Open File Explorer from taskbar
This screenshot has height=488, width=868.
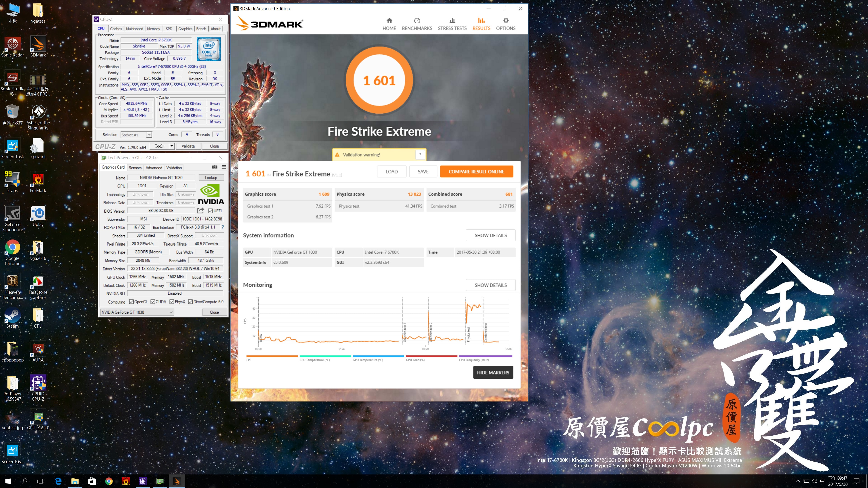click(75, 481)
